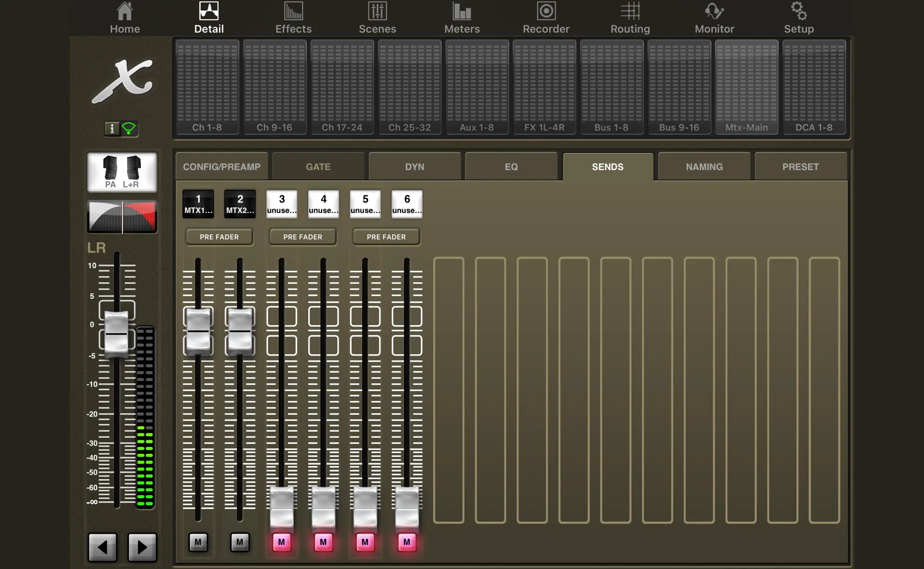Switch to the NAMING tab
This screenshot has height=569, width=924.
(x=705, y=167)
